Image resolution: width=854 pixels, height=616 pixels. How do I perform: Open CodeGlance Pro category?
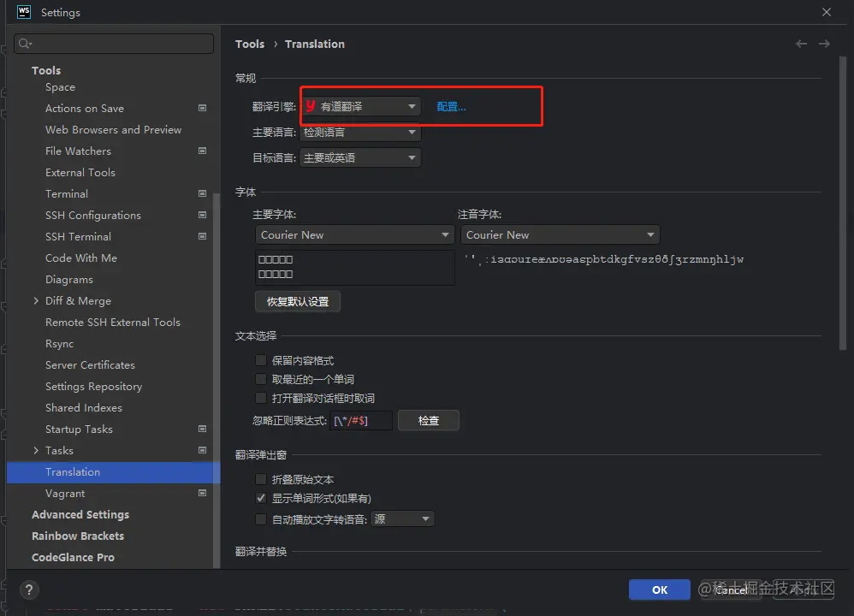(73, 557)
